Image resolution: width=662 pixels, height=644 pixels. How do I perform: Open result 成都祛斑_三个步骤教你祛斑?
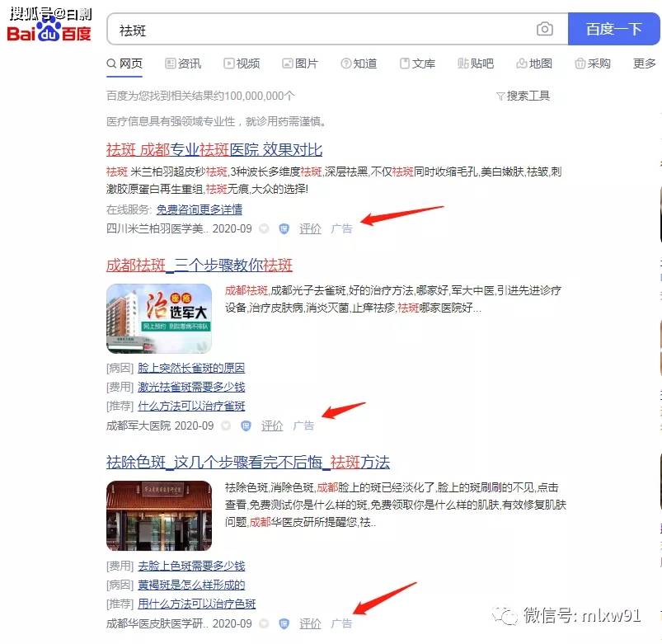[x=200, y=266]
